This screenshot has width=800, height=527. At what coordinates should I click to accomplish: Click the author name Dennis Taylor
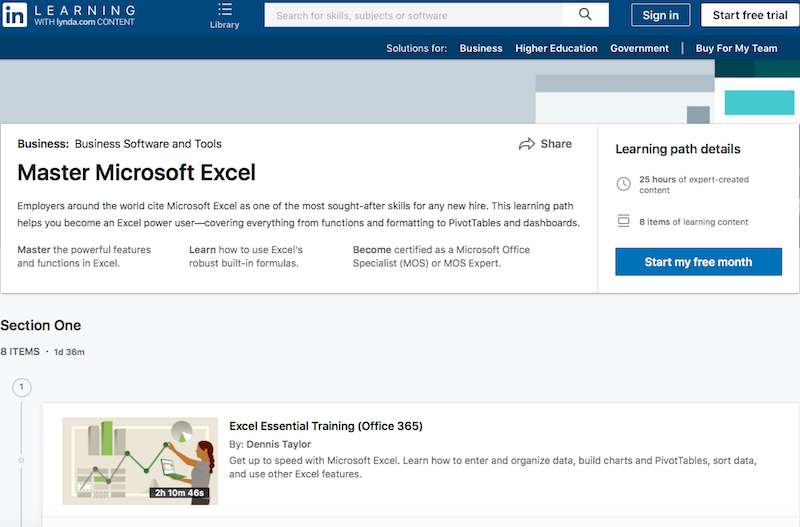click(x=279, y=444)
